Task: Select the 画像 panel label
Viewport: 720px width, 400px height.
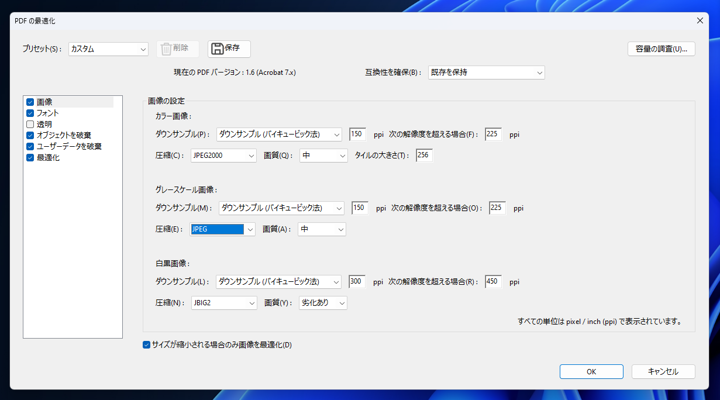Action: (45, 102)
